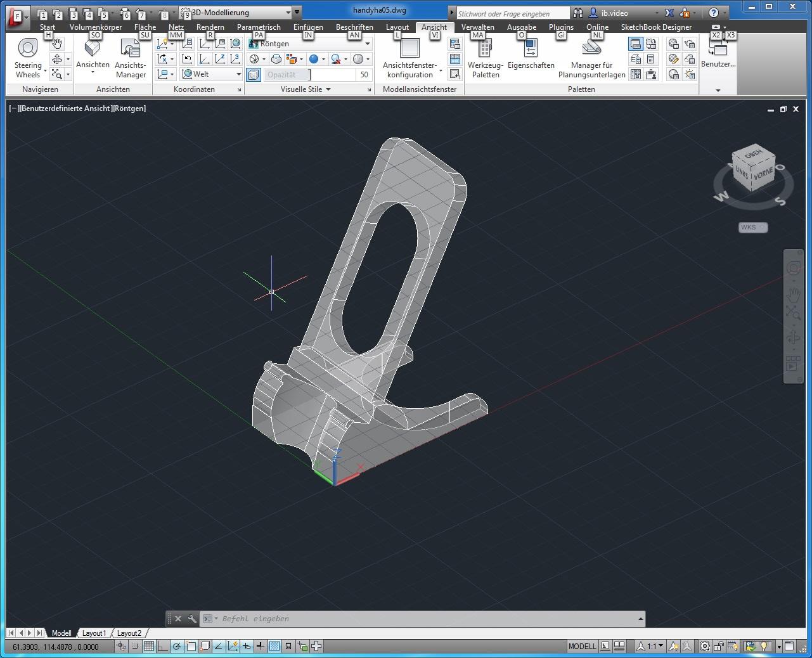
Task: Switch to the Volumenkörper ribbon tab
Action: (x=96, y=27)
